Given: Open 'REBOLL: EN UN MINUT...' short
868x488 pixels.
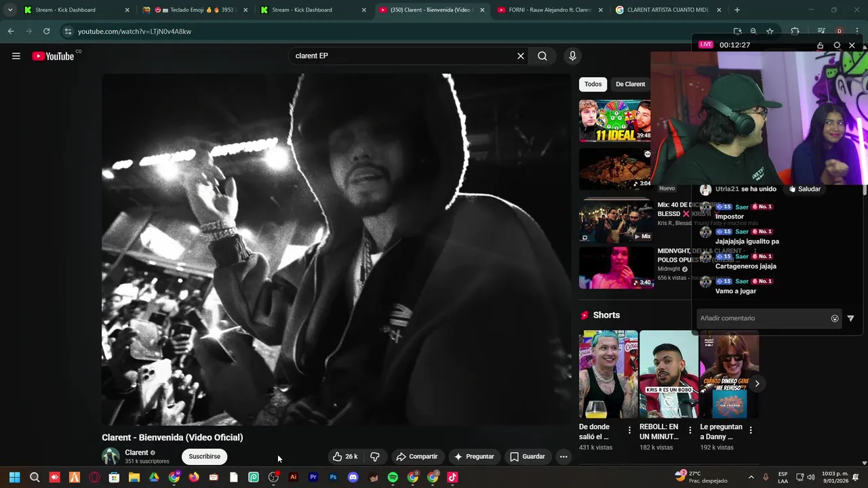Looking at the screenshot, I should [669, 374].
